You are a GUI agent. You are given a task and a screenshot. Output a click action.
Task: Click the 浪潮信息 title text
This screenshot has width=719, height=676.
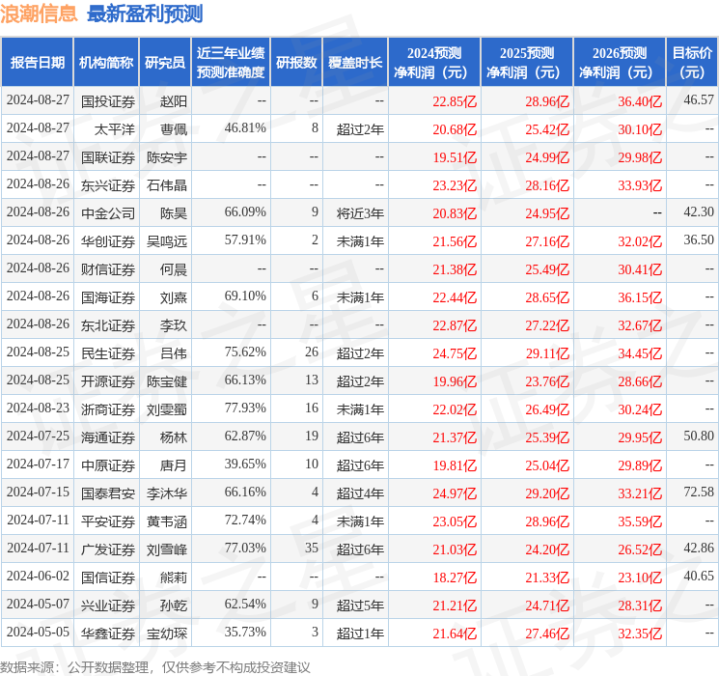pyautogui.click(x=39, y=13)
